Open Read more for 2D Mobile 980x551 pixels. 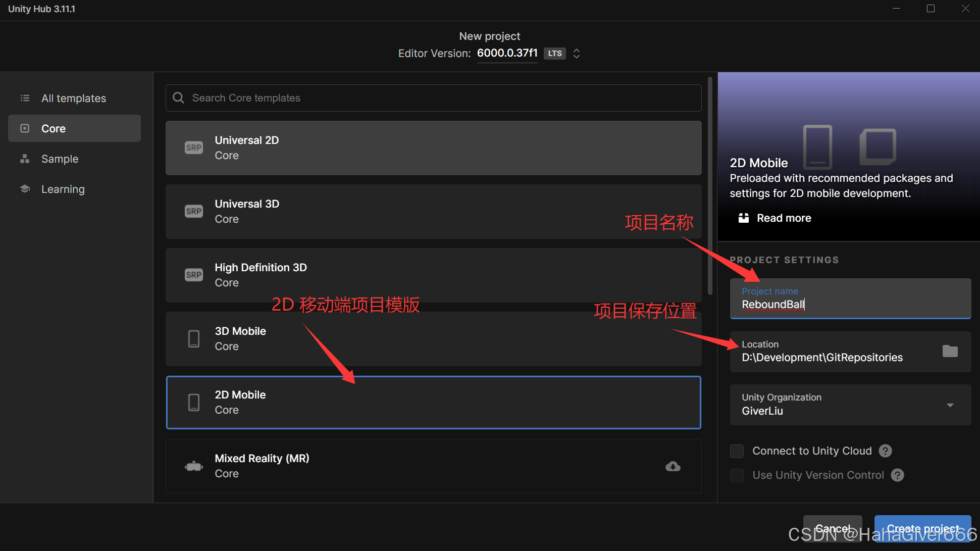point(775,218)
